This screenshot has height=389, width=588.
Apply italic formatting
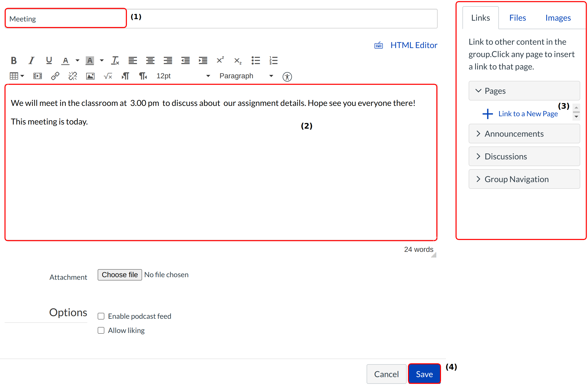click(31, 60)
